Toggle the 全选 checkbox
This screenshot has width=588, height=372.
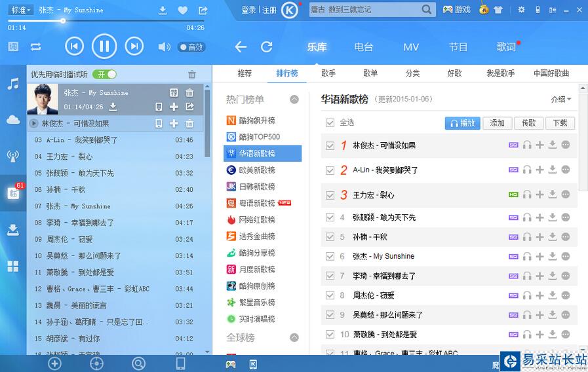point(330,122)
